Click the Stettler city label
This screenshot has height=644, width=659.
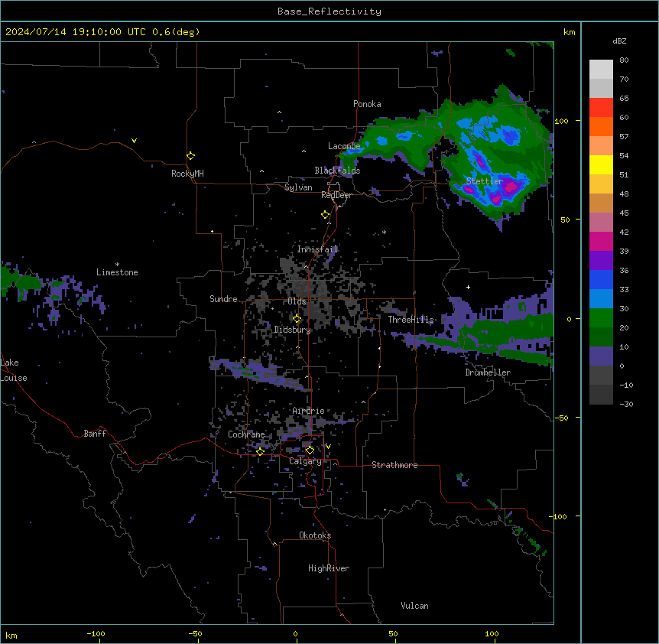pyautogui.click(x=485, y=181)
